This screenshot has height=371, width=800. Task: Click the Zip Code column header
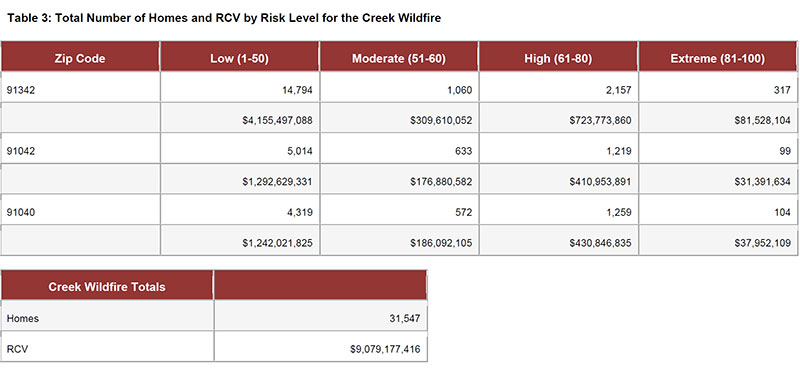click(80, 57)
